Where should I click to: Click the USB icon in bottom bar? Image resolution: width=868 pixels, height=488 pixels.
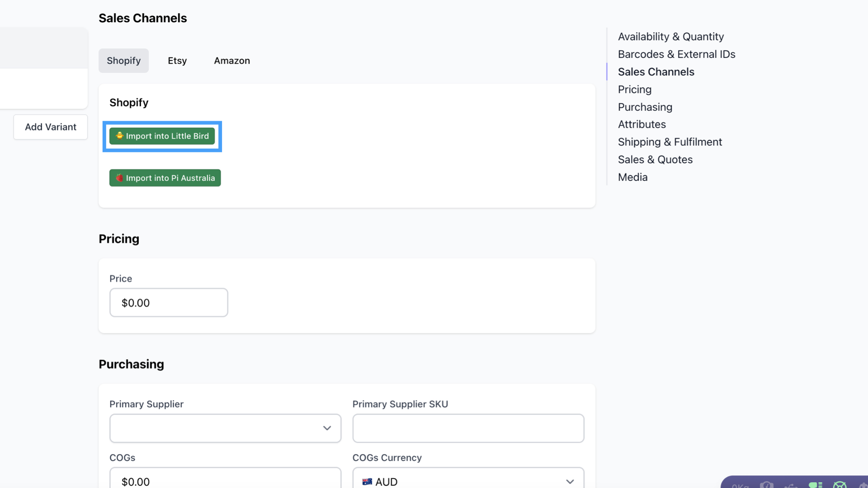click(791, 486)
